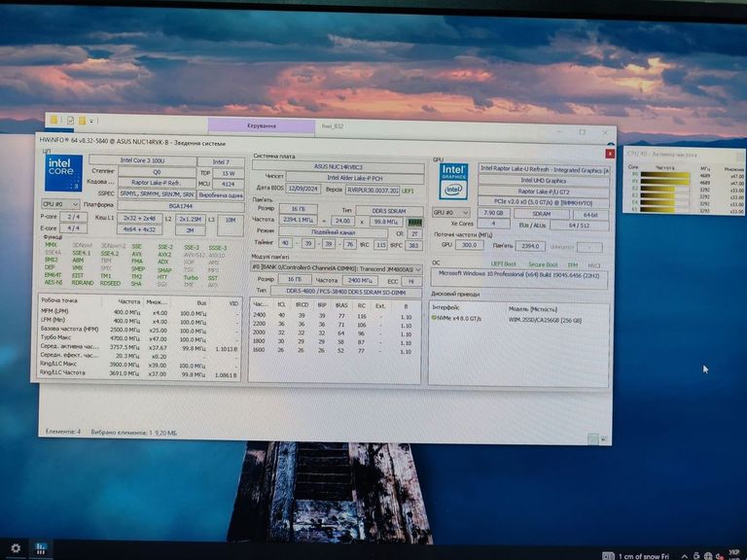Open the GPU #0 selector dropdown
The height and width of the screenshot is (560, 747).
455,212
